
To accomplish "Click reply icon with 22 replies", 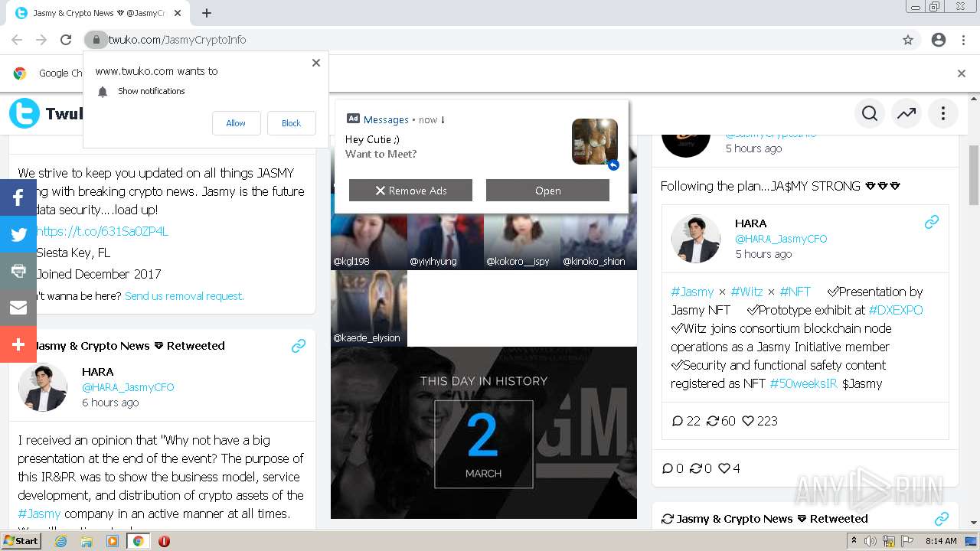I will pyautogui.click(x=677, y=421).
